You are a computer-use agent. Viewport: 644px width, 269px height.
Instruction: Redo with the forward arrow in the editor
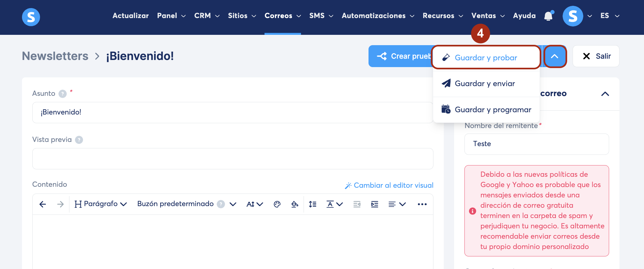(60, 204)
